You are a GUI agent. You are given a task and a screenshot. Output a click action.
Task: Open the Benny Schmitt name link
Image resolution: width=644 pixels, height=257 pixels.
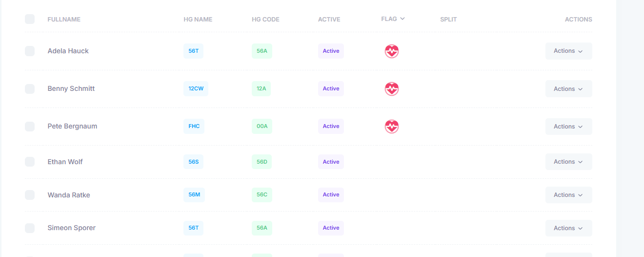71,88
